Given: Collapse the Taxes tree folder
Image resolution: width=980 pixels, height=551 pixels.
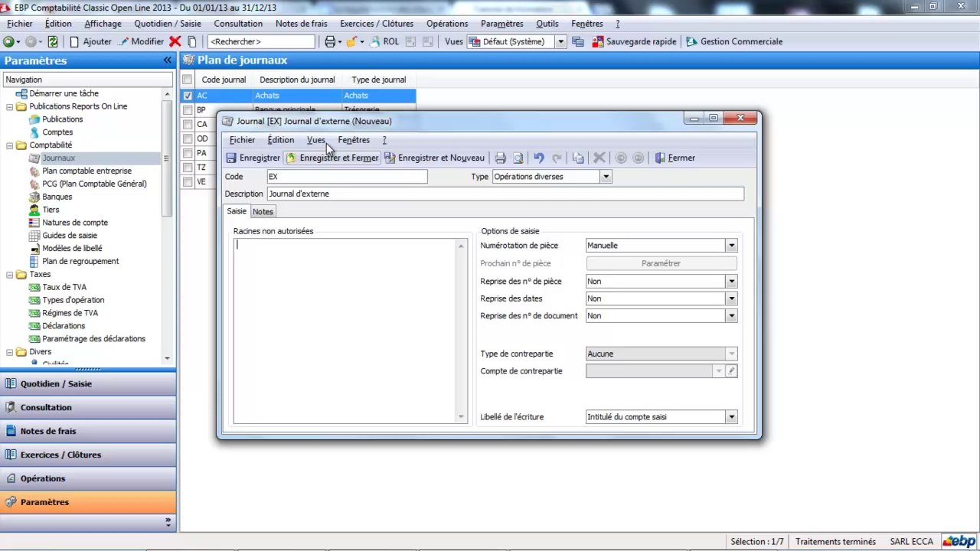Looking at the screenshot, I should pyautogui.click(x=10, y=275).
